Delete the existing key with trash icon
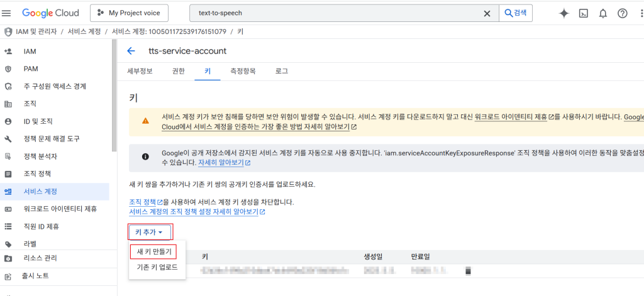Image resolution: width=644 pixels, height=296 pixels. tap(467, 271)
